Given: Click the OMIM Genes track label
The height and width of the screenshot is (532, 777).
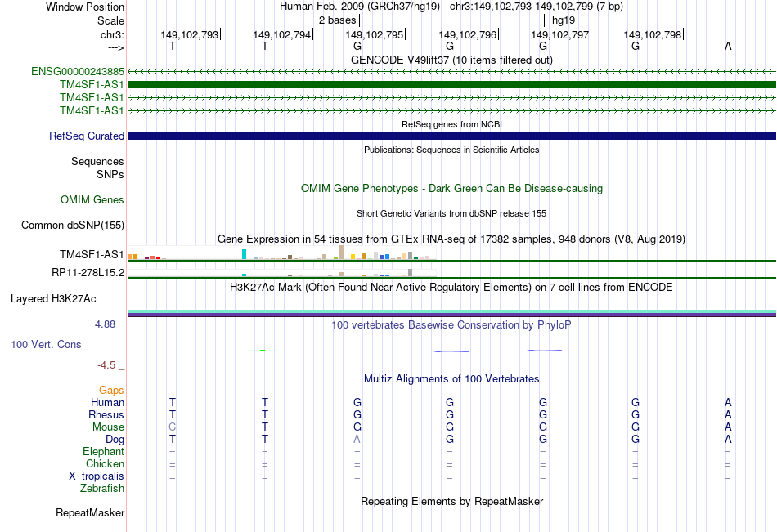Looking at the screenshot, I should pyautogui.click(x=92, y=199).
